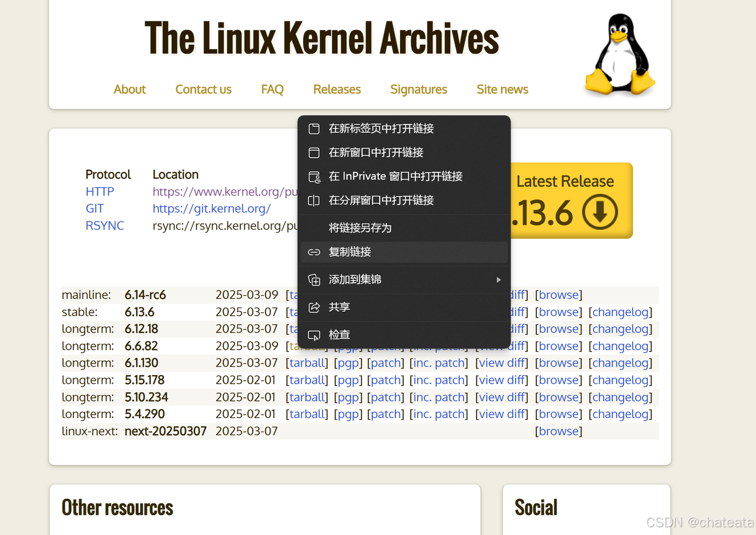Click browse link for longterm 5.15.178

click(559, 380)
